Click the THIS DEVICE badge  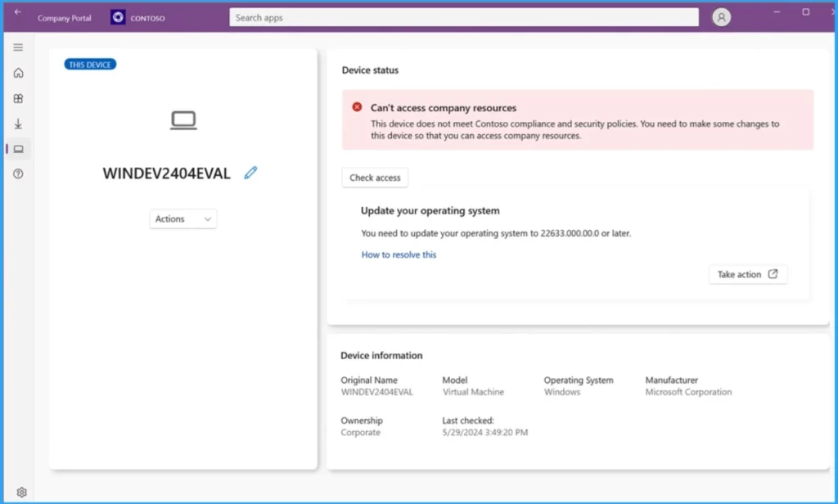click(x=90, y=64)
